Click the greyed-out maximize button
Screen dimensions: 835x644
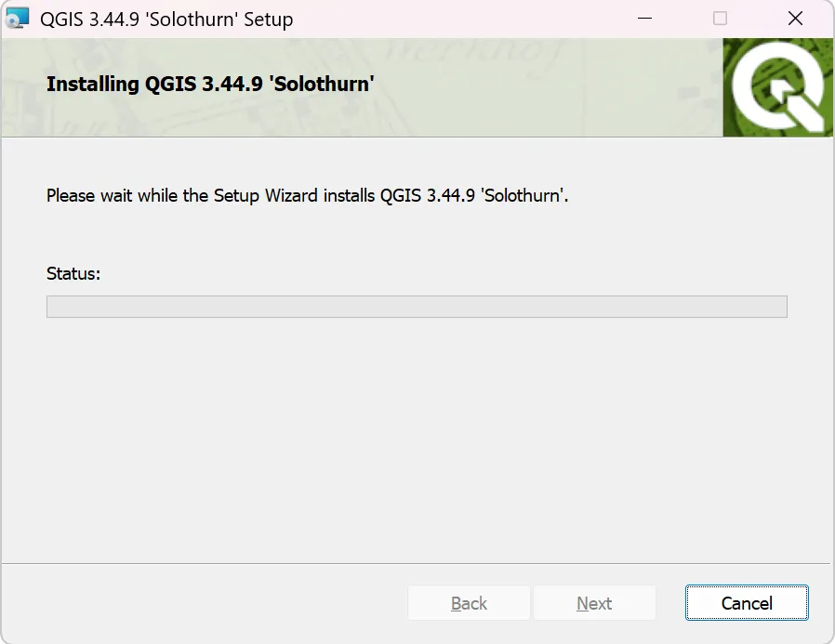720,19
